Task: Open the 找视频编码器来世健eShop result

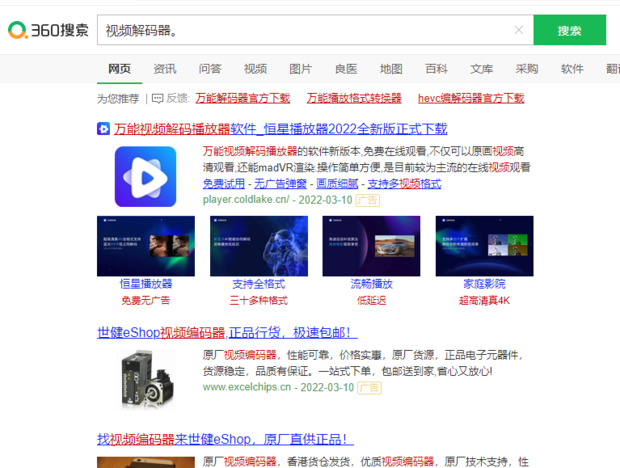Action: 225,439
